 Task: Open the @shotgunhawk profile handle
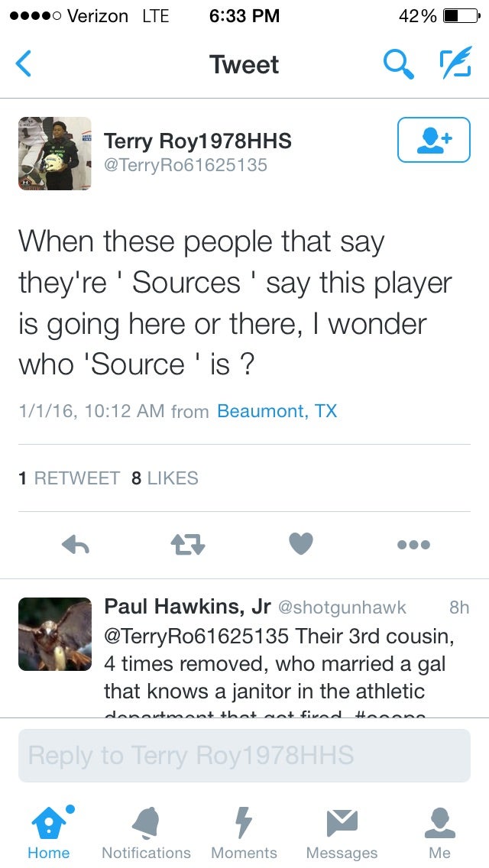coord(342,607)
